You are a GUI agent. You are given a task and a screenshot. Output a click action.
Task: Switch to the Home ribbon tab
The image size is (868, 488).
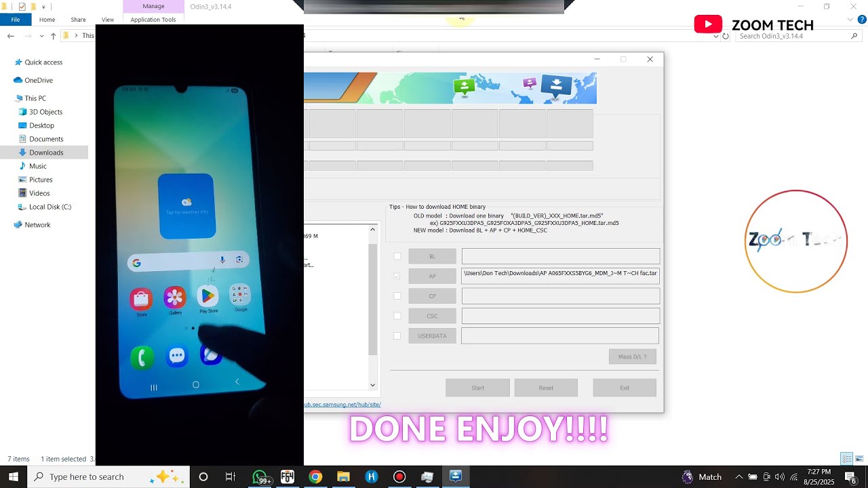(x=47, y=20)
